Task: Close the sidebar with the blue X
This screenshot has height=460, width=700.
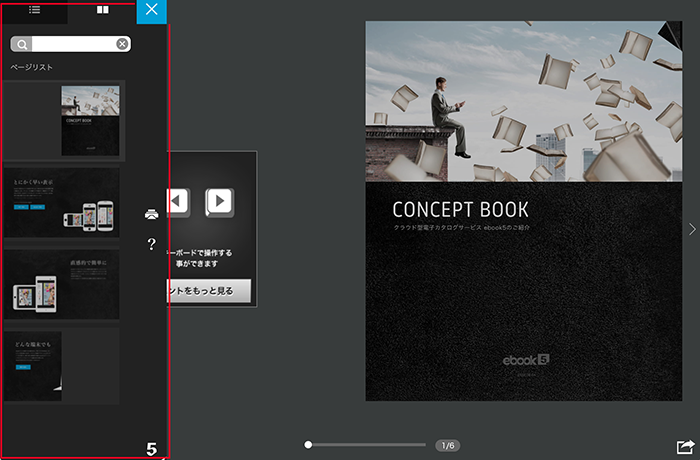Action: pyautogui.click(x=151, y=10)
